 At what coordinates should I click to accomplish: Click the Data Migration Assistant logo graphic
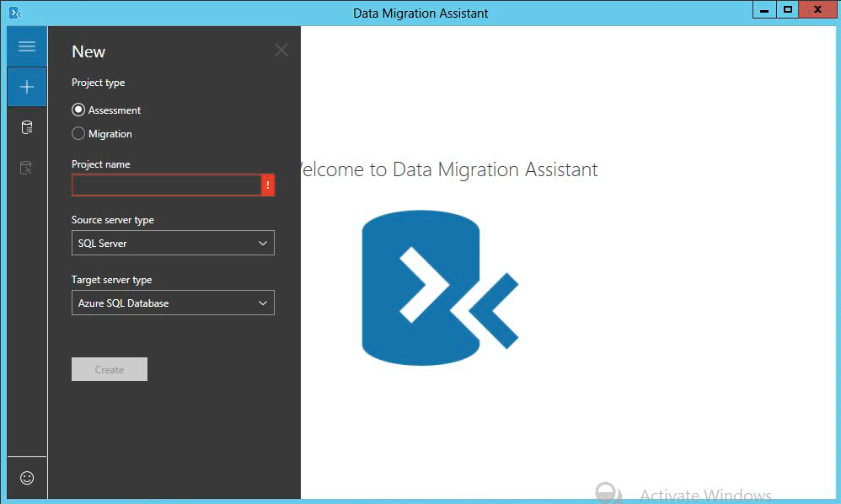[x=440, y=288]
